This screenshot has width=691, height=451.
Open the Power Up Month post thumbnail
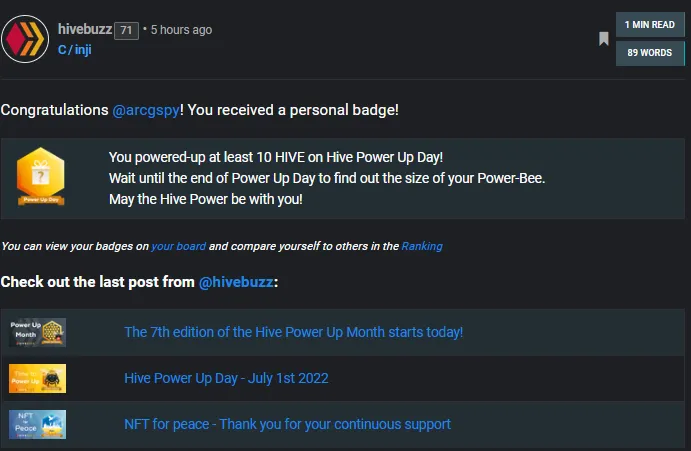[37, 332]
